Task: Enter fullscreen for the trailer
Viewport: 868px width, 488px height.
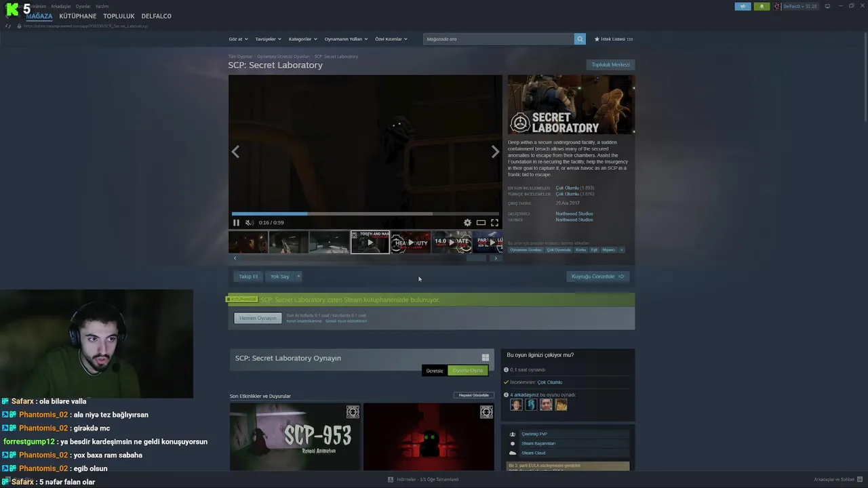Action: click(494, 222)
